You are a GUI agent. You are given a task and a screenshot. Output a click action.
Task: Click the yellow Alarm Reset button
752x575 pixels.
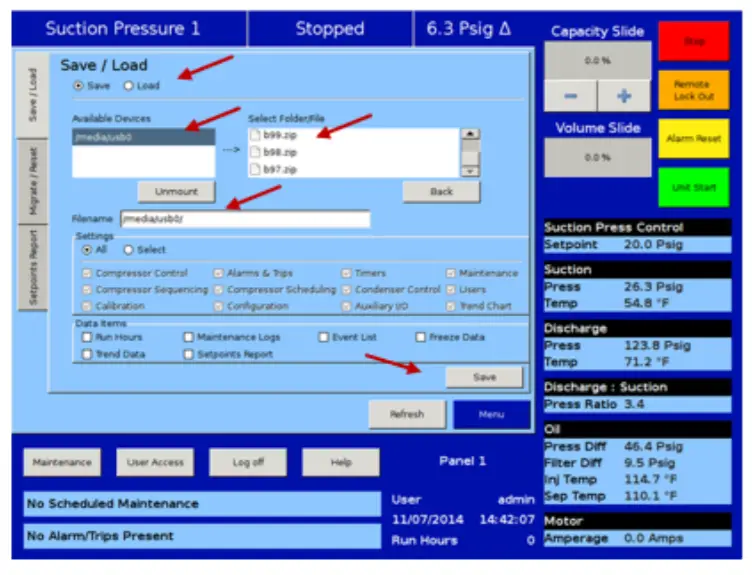coord(694,139)
